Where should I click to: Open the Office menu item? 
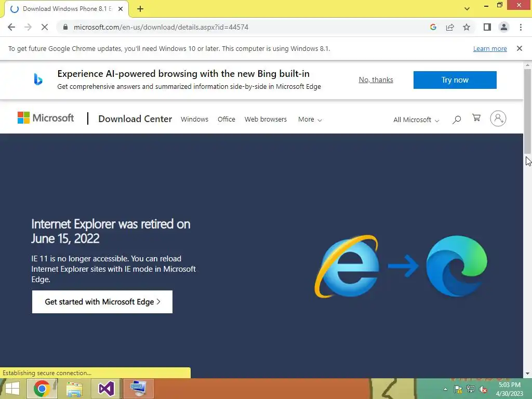pyautogui.click(x=227, y=119)
